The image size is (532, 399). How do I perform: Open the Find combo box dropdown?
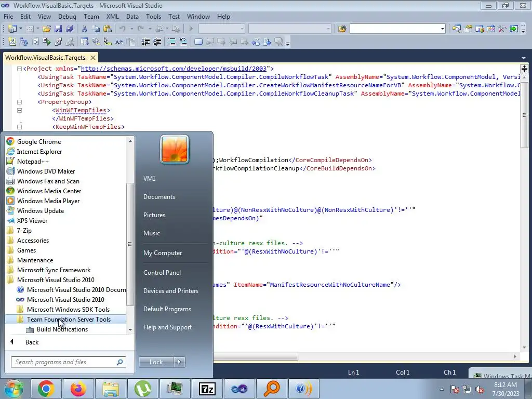443,29
